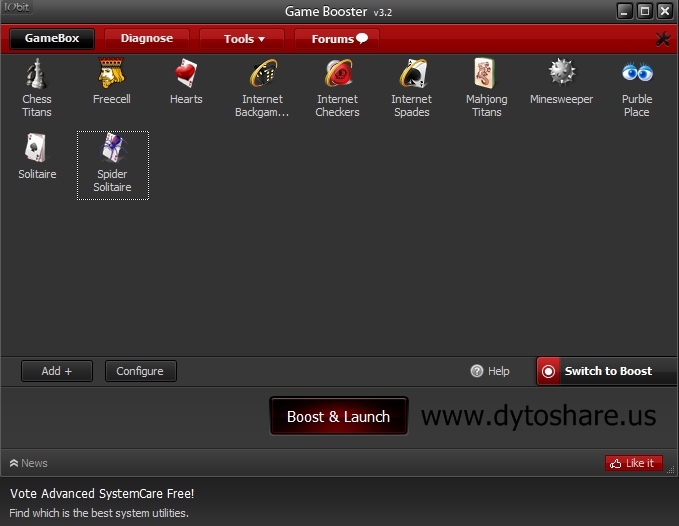Select the Internet Checkers icon
The width and height of the screenshot is (679, 526).
tap(338, 73)
